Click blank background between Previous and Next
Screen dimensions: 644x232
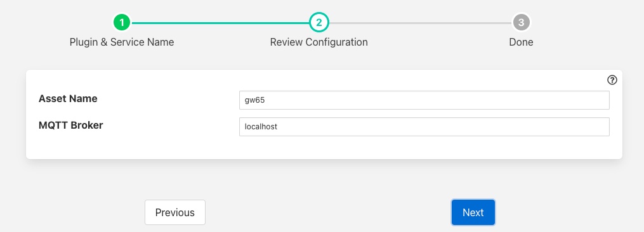coord(329,212)
